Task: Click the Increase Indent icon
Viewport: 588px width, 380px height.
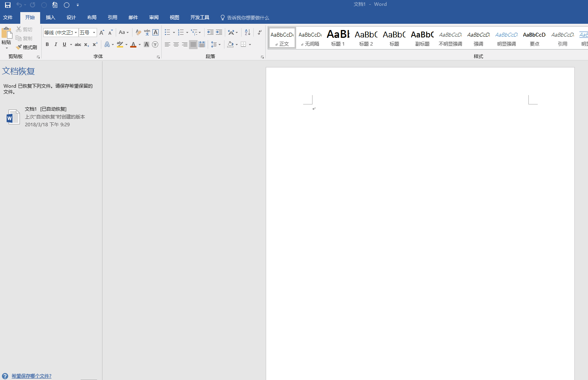Action: [x=219, y=32]
